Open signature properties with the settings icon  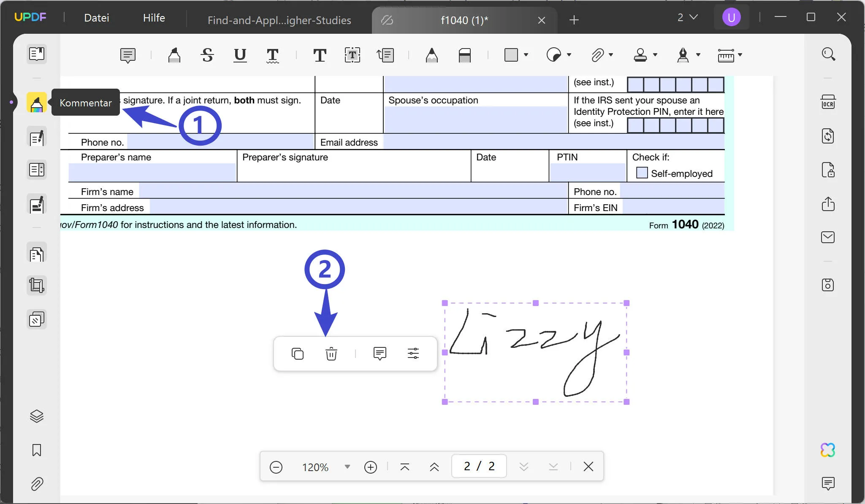coord(413,354)
